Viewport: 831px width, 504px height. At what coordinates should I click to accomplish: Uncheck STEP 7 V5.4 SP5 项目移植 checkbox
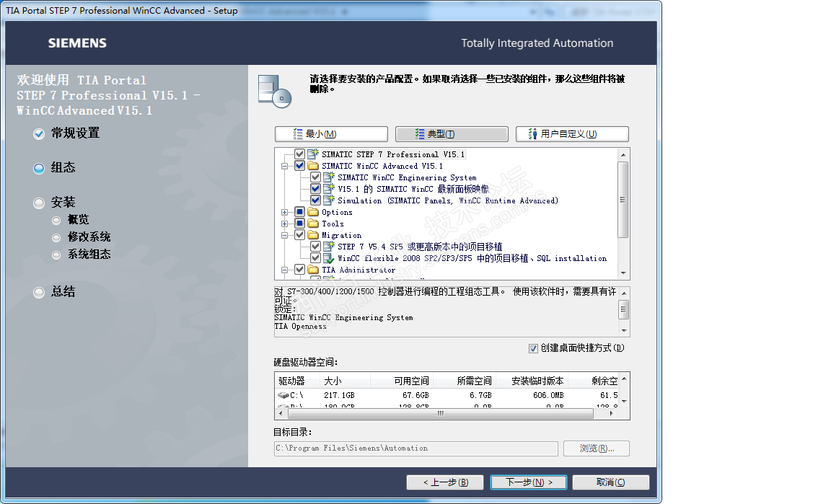tap(315, 247)
